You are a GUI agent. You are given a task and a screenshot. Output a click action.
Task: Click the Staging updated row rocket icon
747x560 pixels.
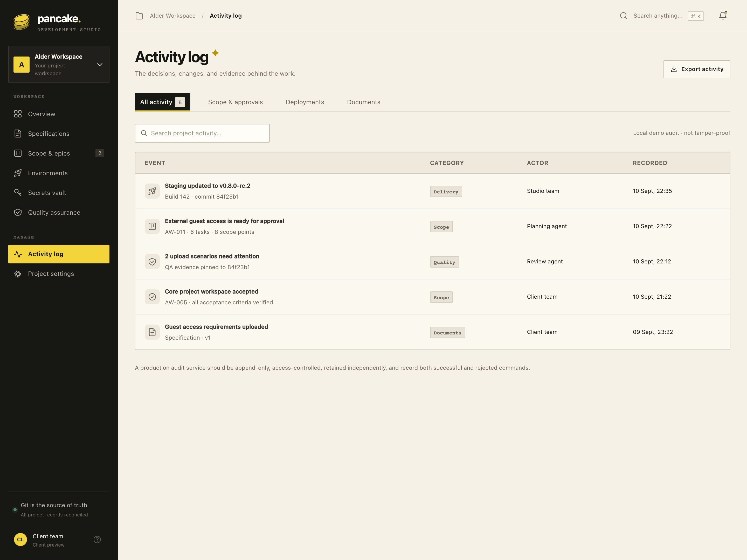[152, 191]
